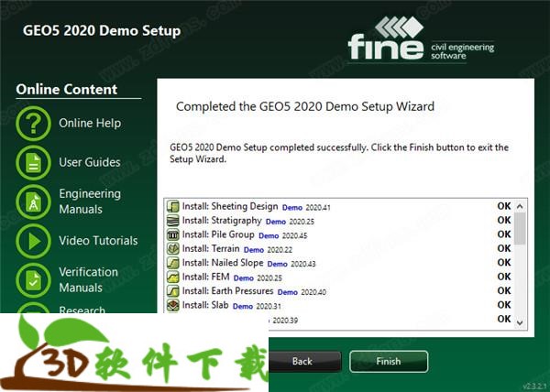Click the OK status of Slab row
The width and height of the screenshot is (550, 392).
[504, 305]
